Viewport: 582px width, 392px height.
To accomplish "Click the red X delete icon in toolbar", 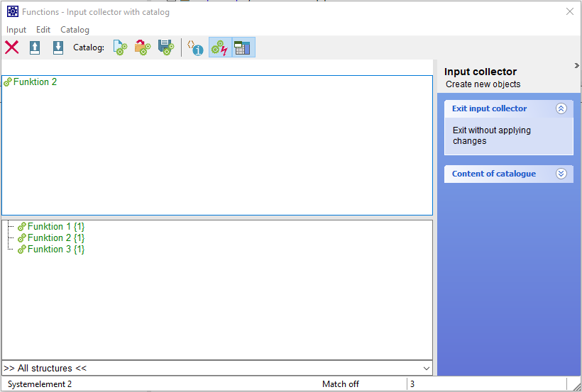I will point(12,47).
